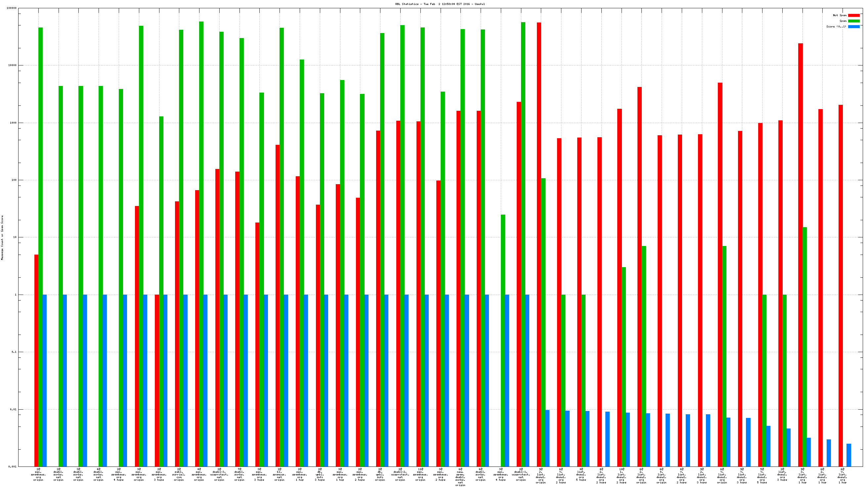Select the 'Score (0..1)' legend text
Image resolution: width=868 pixels, height=488 pixels.
(836, 26)
